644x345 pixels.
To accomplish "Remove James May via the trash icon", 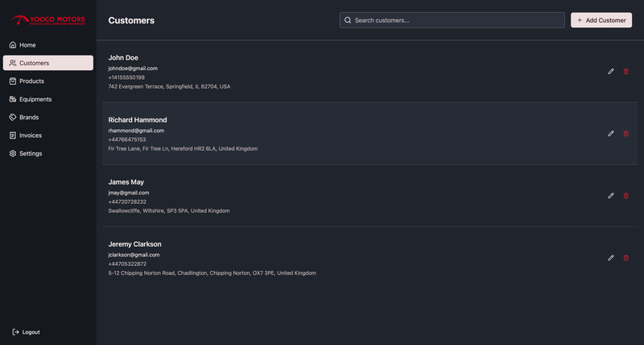I will pyautogui.click(x=626, y=196).
